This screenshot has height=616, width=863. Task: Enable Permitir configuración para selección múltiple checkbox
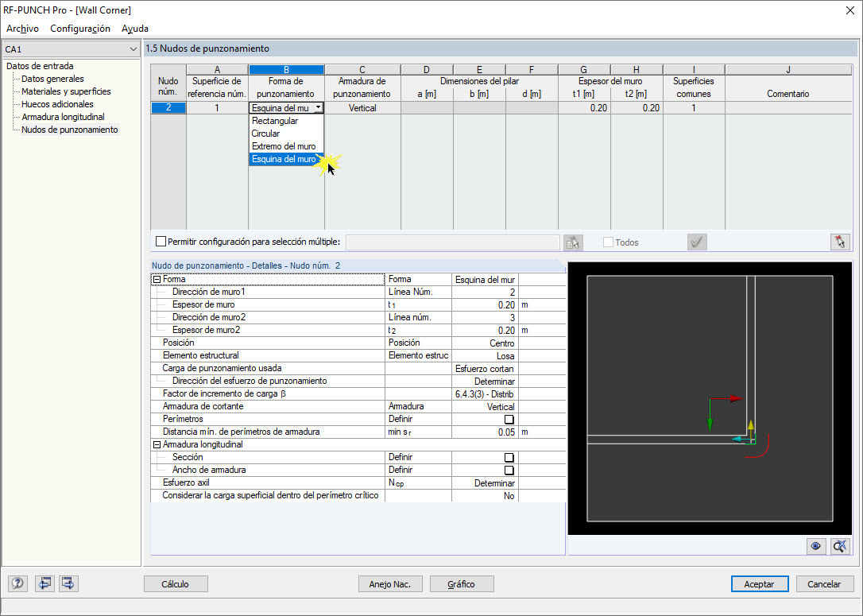tap(161, 241)
